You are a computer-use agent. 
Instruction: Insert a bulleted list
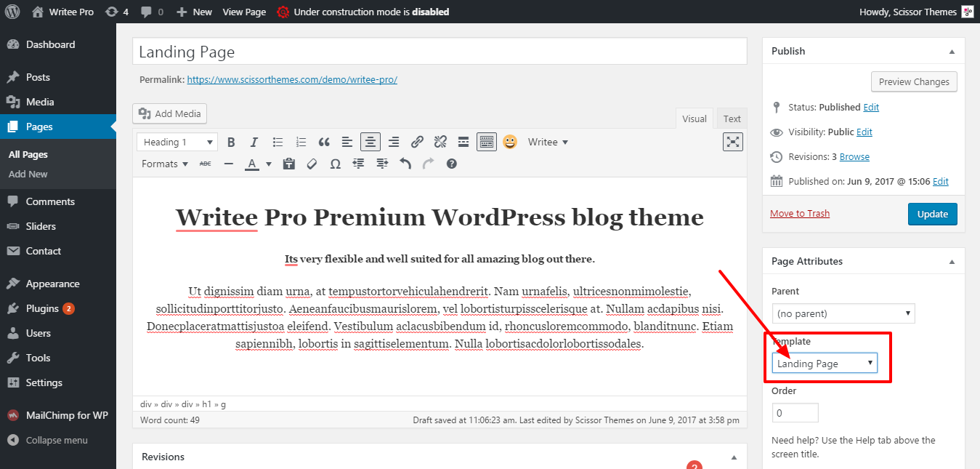tap(278, 142)
